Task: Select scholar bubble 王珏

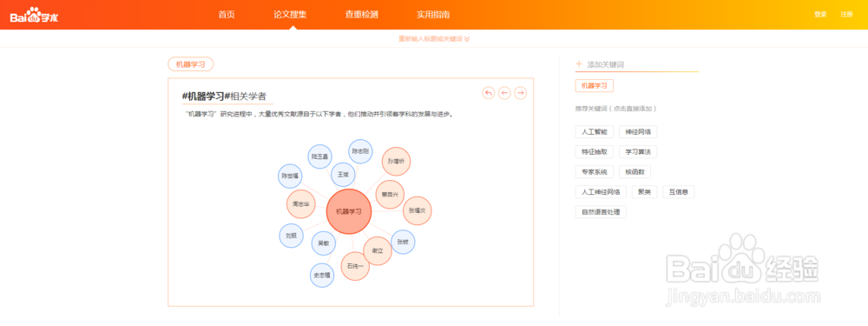Action: pyautogui.click(x=343, y=175)
